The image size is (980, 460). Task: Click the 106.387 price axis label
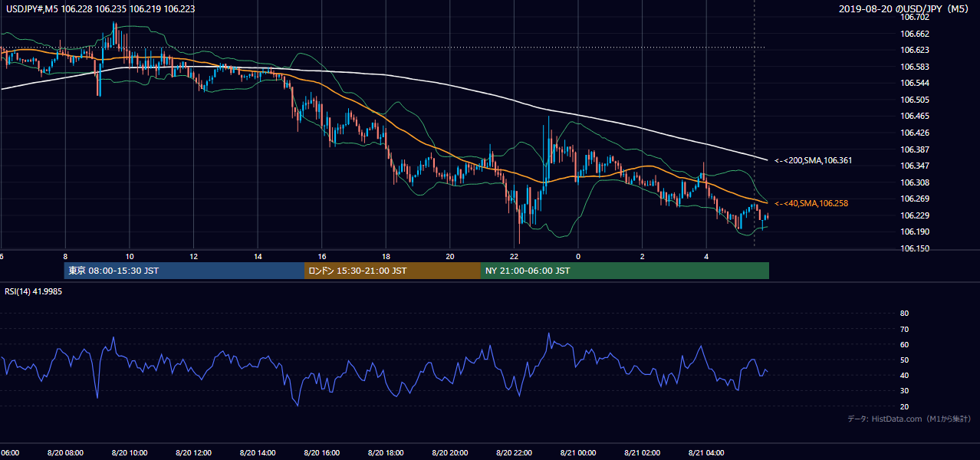(915, 149)
